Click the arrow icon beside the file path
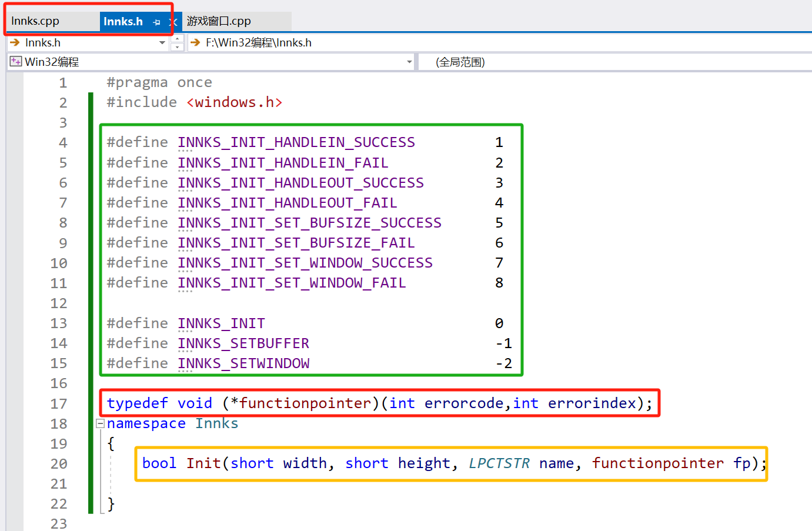 pyautogui.click(x=196, y=42)
